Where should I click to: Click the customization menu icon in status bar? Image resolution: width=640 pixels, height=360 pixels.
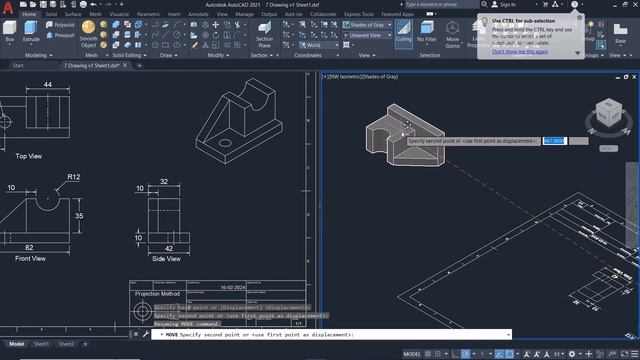point(635,354)
